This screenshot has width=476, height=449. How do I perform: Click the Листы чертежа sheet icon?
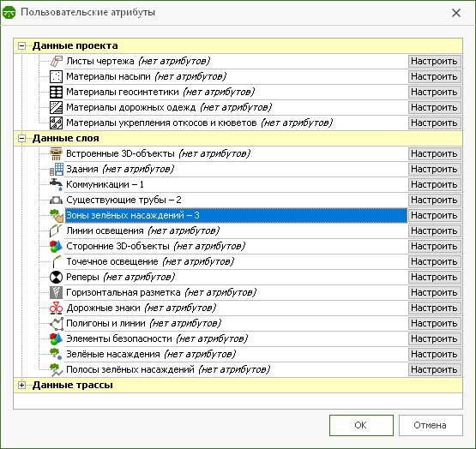pos(56,61)
